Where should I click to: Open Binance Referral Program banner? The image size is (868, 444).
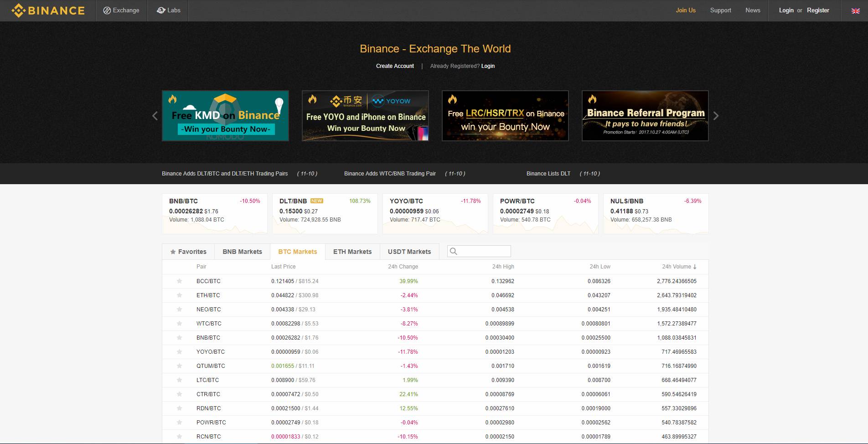tap(645, 116)
